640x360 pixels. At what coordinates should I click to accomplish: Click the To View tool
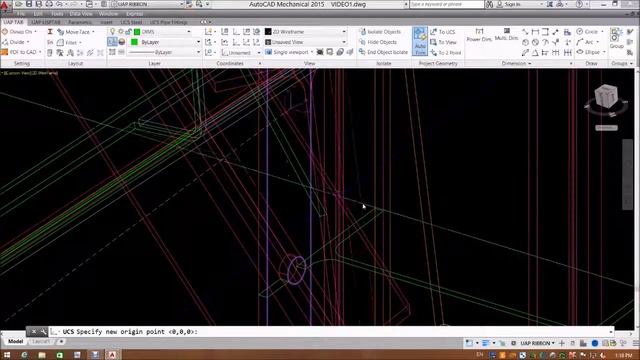tap(444, 42)
